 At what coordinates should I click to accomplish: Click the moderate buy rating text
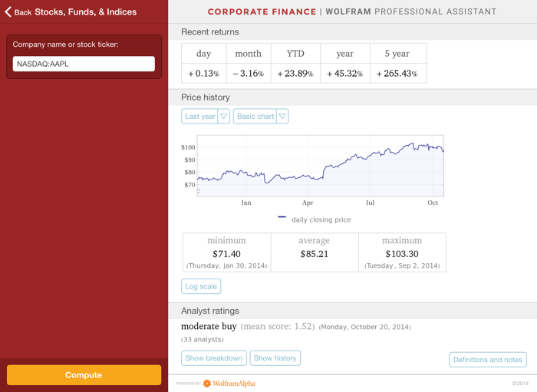point(209,326)
